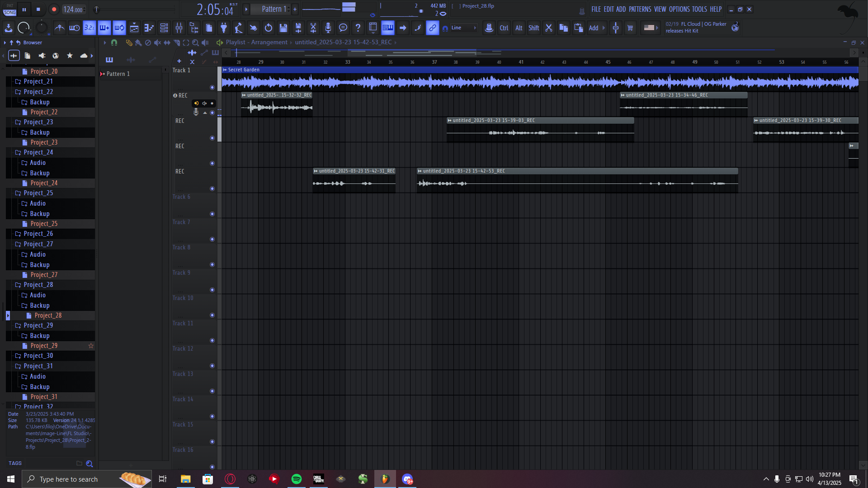This screenshot has width=868, height=488.
Task: Expand the Project_30 folder in browser
Action: pyautogui.click(x=38, y=356)
